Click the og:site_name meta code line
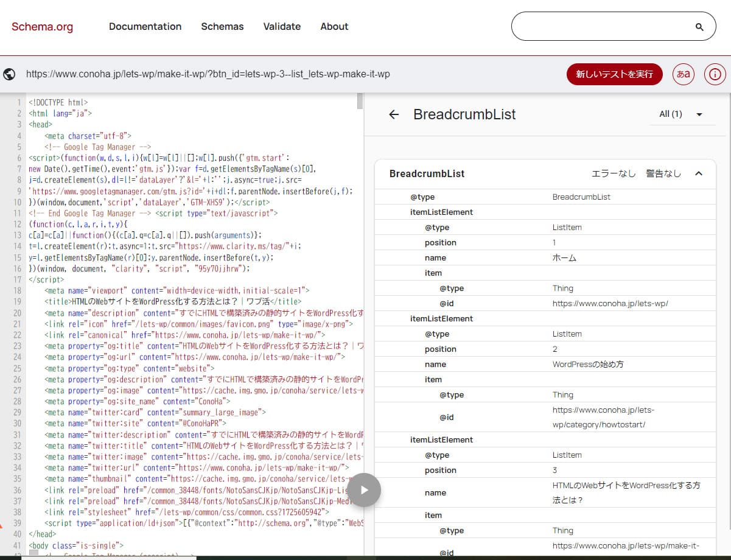Viewport: 731px width, 560px height. coord(138,402)
